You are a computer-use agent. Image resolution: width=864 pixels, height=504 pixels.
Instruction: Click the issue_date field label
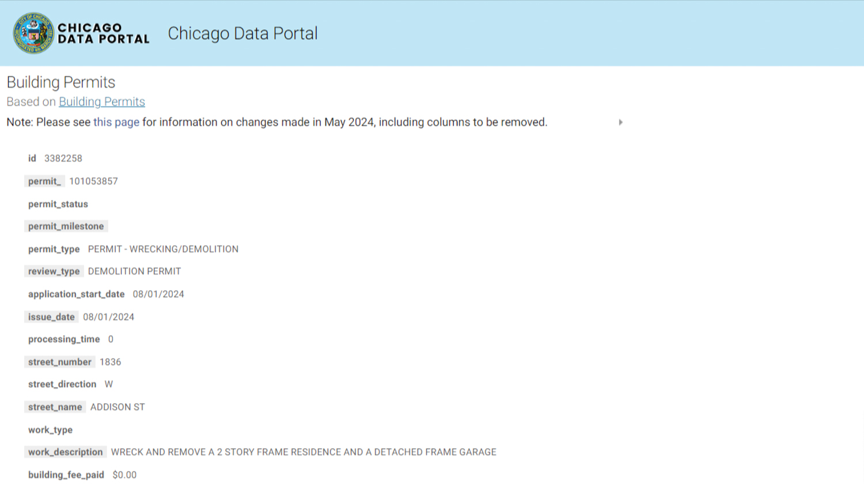click(x=51, y=317)
